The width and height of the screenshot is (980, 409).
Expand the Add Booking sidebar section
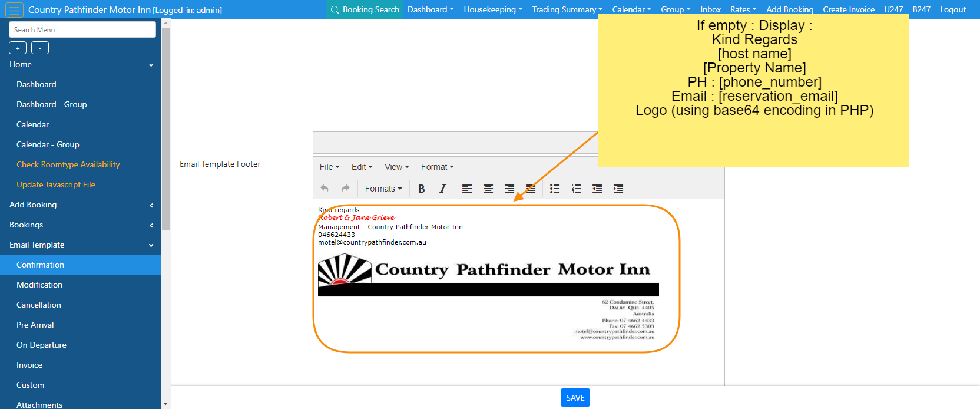[x=80, y=204]
